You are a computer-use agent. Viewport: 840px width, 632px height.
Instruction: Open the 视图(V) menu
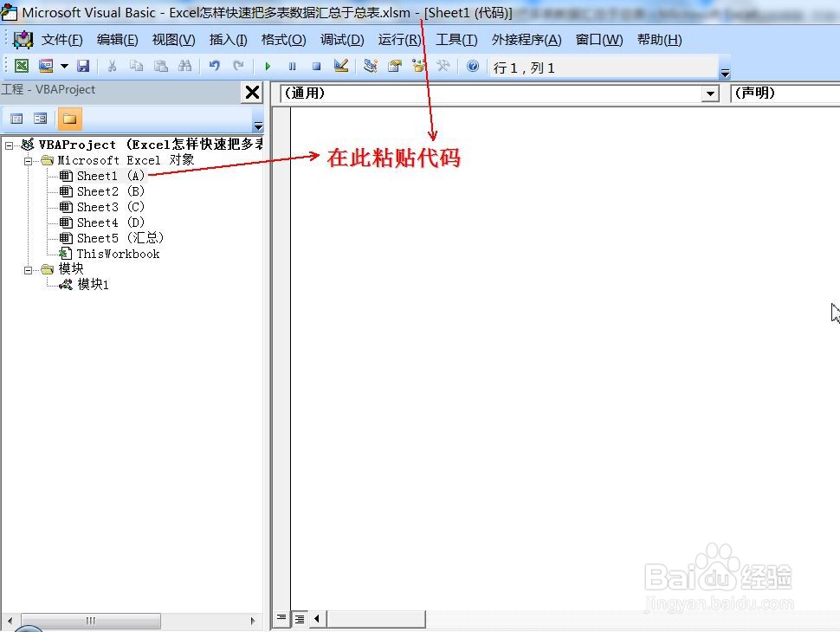[x=173, y=40]
